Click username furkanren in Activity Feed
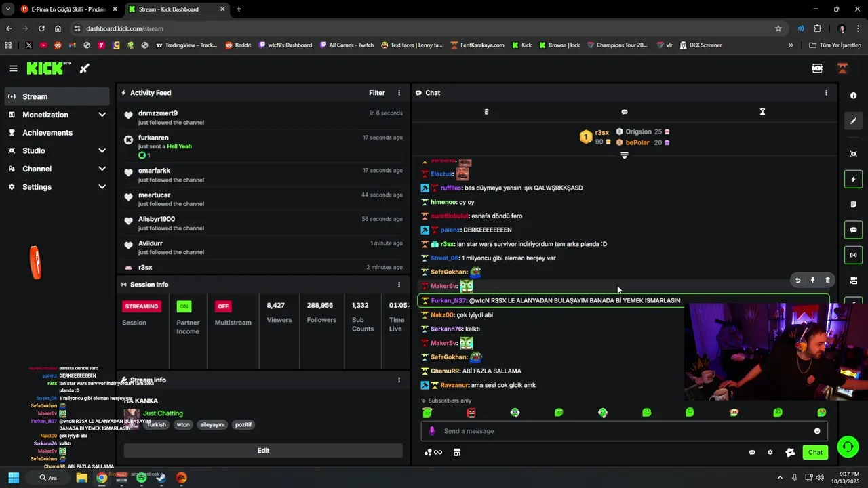868x488 pixels. (153, 138)
